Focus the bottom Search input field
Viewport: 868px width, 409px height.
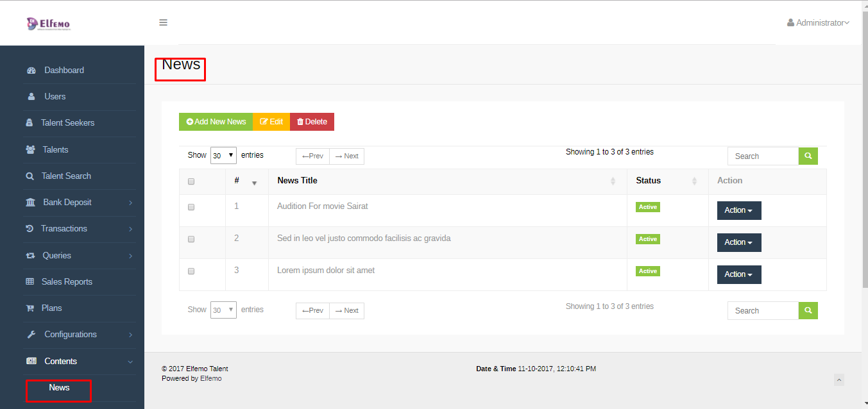coord(763,310)
